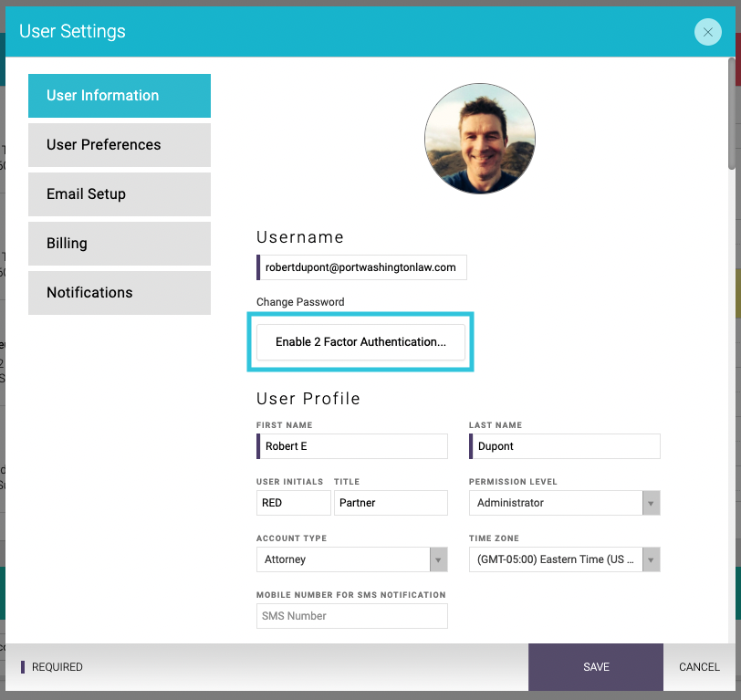The height and width of the screenshot is (700, 741).
Task: Click the dialog vertical scrollbar
Action: [732, 113]
